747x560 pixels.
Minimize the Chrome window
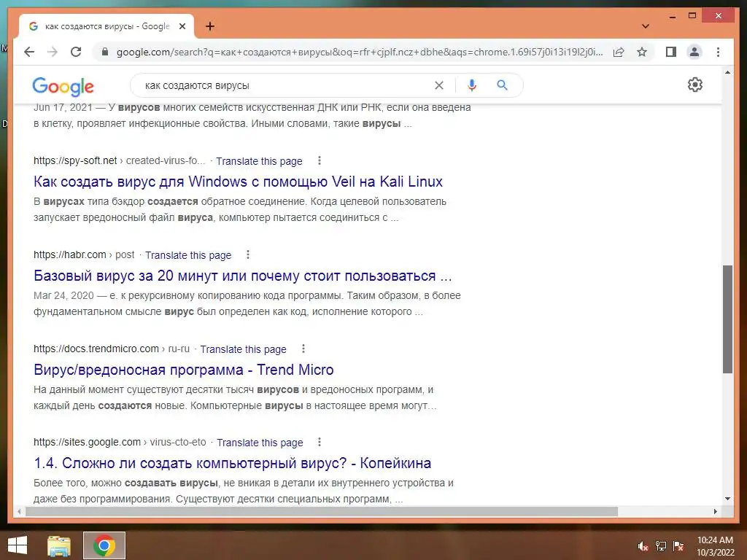point(672,16)
